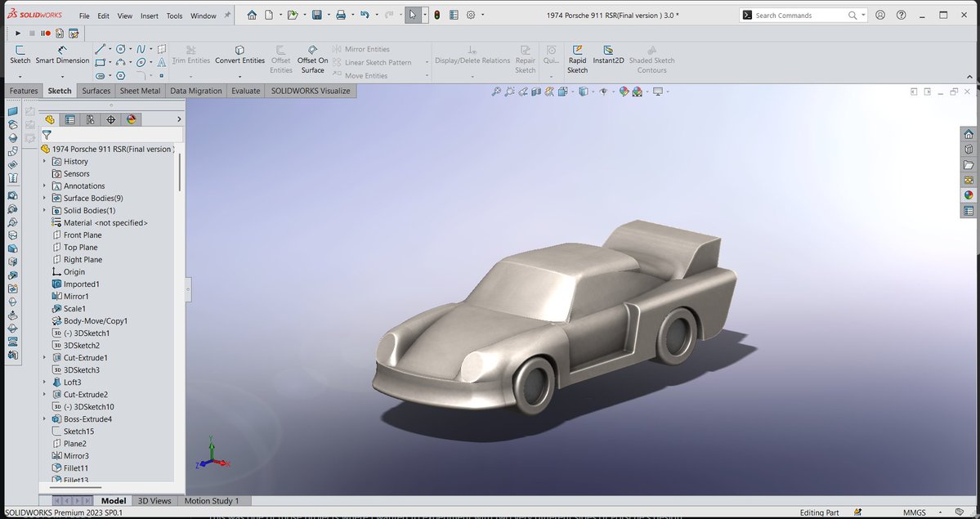Open the Insert menu

point(150,16)
